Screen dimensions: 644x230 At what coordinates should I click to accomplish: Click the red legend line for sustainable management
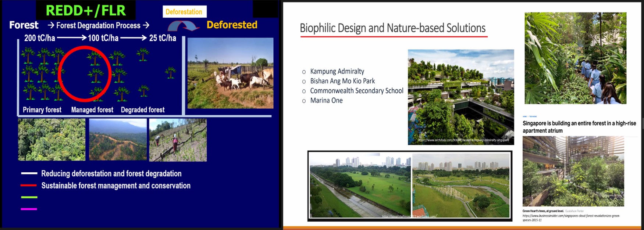(x=29, y=185)
